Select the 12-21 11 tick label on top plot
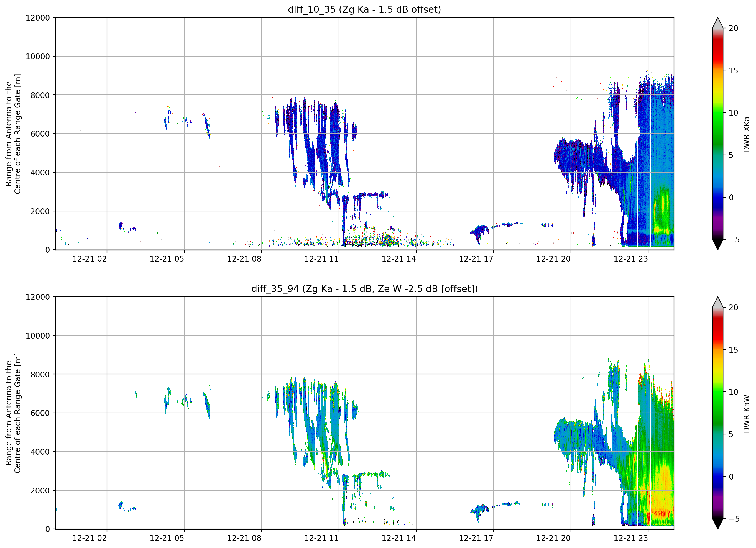The width and height of the screenshot is (756, 548). tap(321, 259)
